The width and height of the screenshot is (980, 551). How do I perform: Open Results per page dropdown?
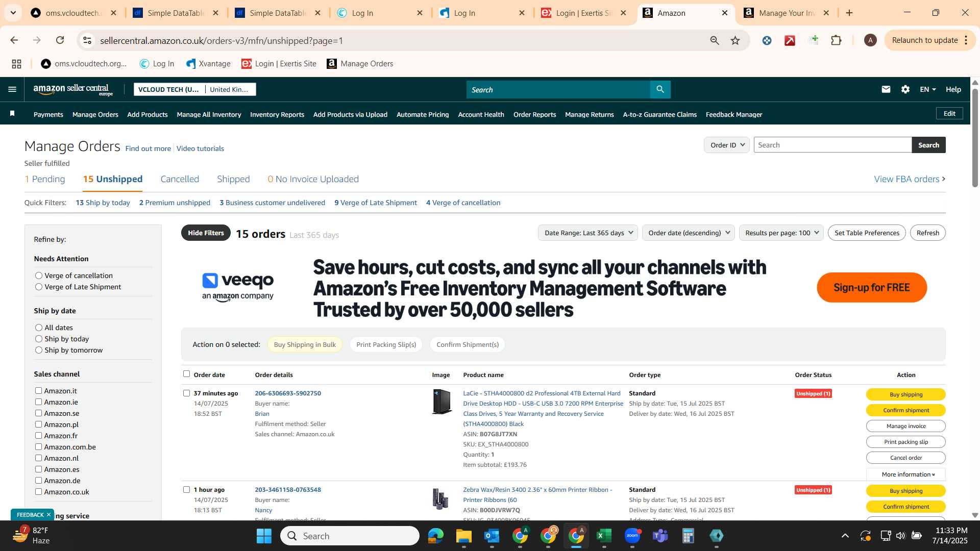coord(781,233)
